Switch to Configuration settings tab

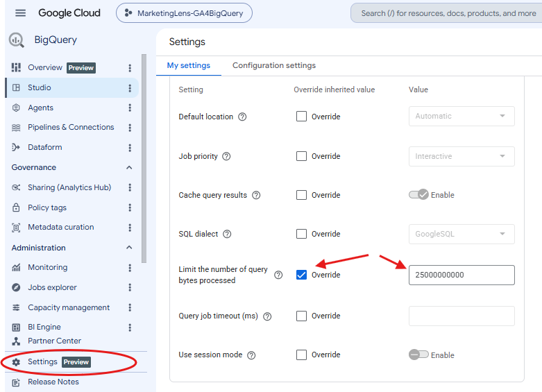pyautogui.click(x=274, y=65)
